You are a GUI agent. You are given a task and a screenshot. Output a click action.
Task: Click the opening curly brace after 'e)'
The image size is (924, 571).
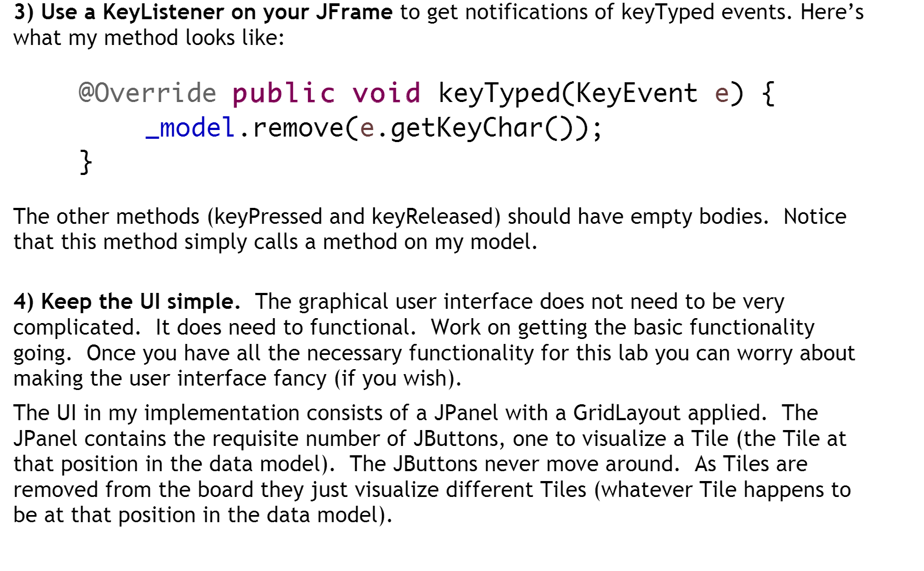(768, 94)
